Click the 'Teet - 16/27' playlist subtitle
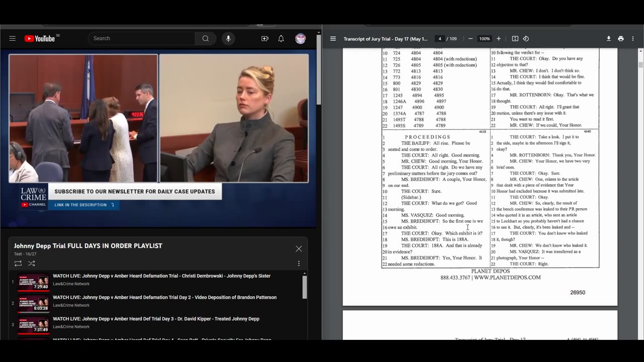644x362 pixels. click(x=28, y=254)
